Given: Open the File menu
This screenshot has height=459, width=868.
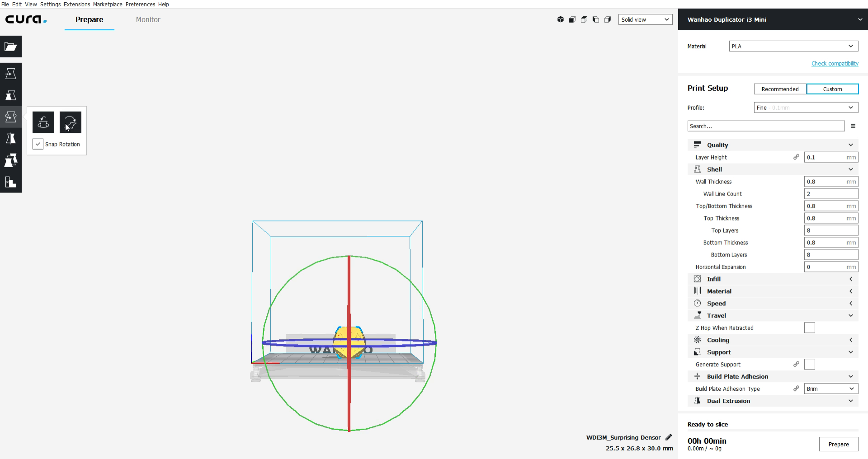Looking at the screenshot, I should click(5, 4).
